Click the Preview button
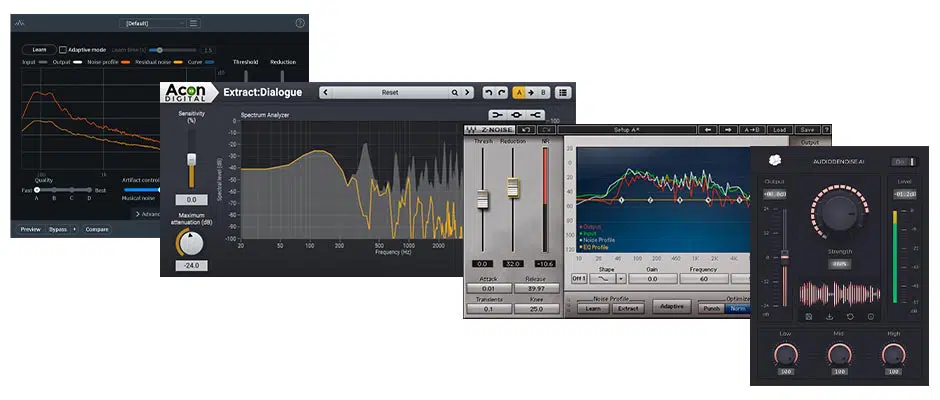This screenshot has width=940, height=400. (31, 229)
